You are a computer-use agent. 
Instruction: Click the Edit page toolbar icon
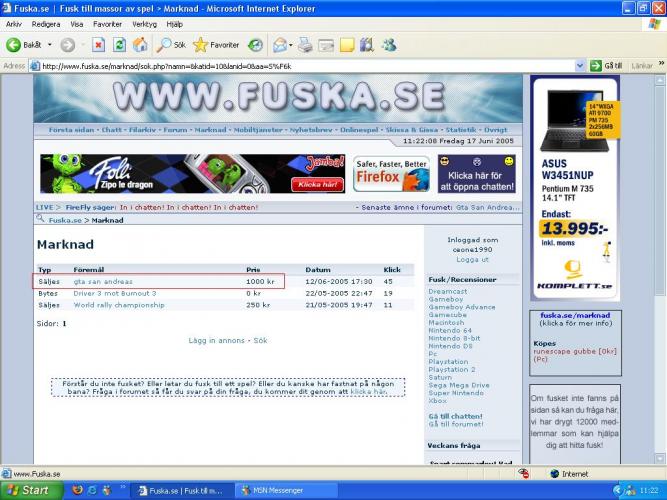[326, 45]
